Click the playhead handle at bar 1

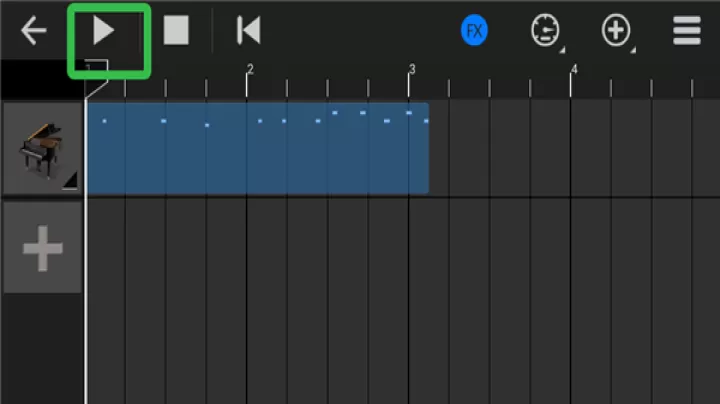[93, 70]
